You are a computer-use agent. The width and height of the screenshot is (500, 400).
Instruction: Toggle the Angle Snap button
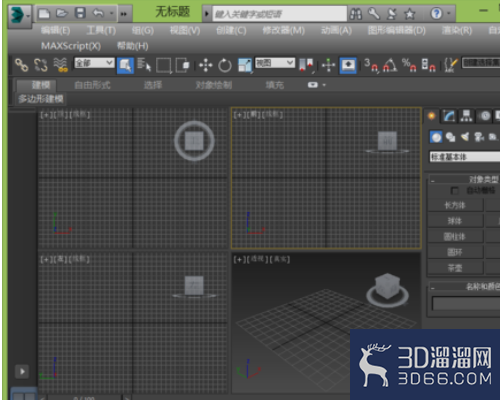tap(390, 65)
